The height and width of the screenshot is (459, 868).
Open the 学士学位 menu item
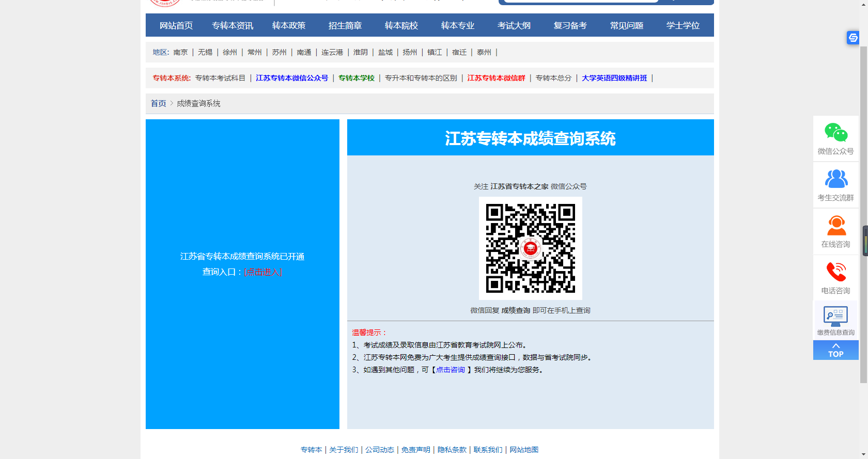tap(683, 25)
